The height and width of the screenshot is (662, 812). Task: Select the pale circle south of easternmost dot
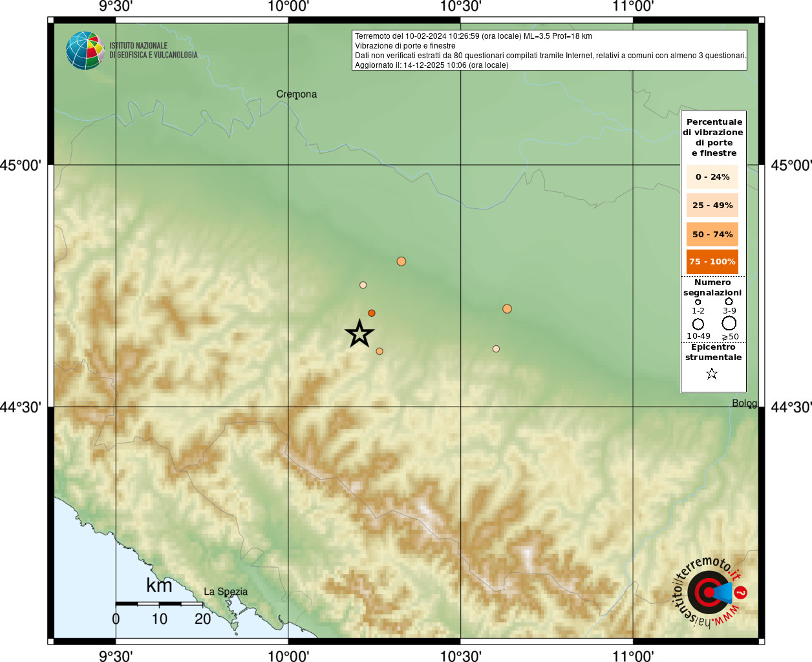[497, 349]
